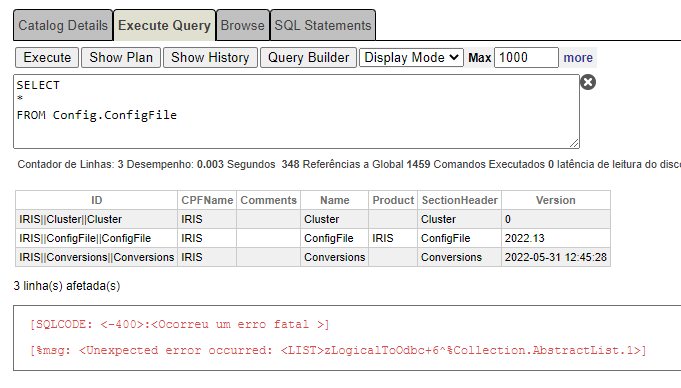The width and height of the screenshot is (681, 388).
Task: Click the CPFName column header
Action: (x=207, y=200)
